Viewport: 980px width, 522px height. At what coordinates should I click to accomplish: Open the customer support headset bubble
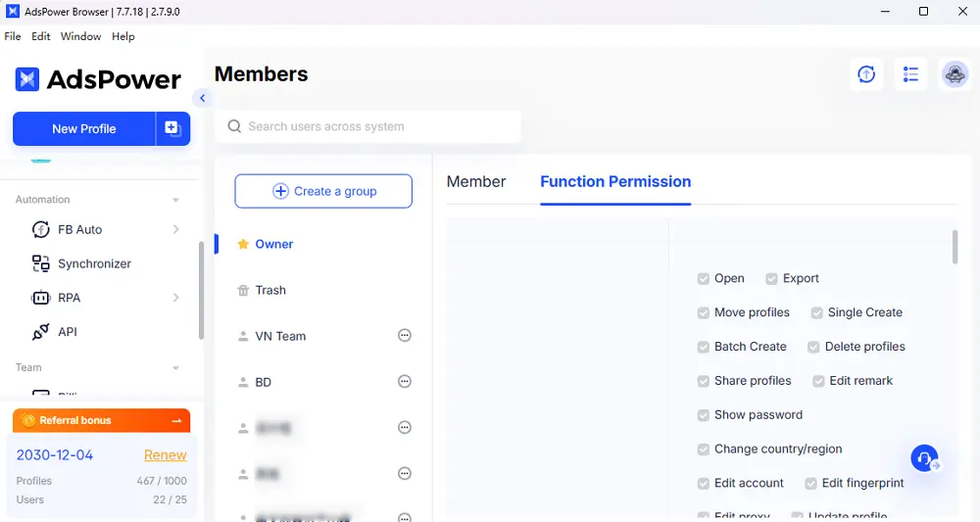(x=924, y=458)
